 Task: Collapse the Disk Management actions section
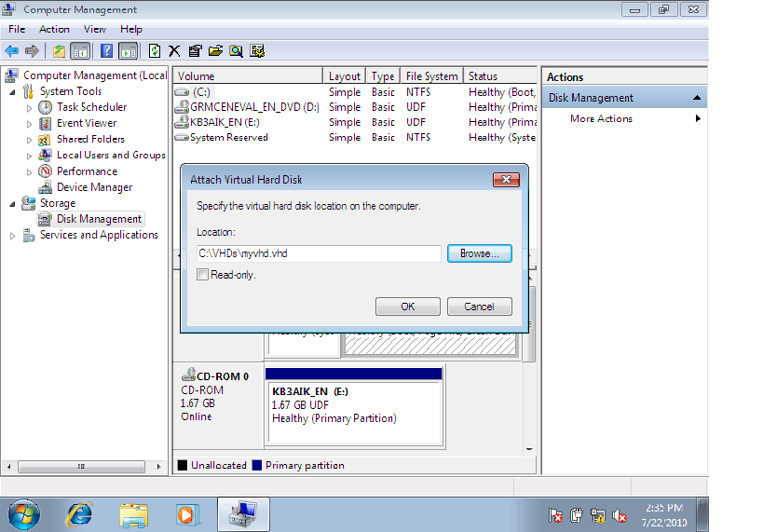tap(697, 98)
